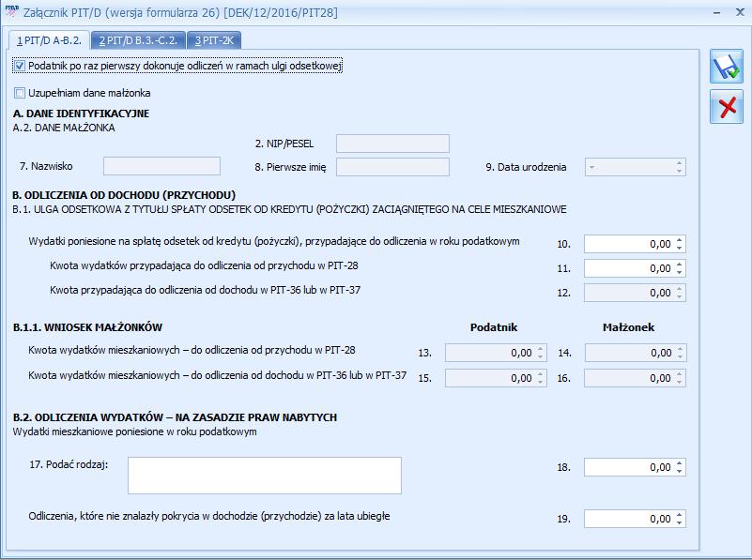This screenshot has height=560, width=752.
Task: Click the field 12 amount box
Action: coord(635,293)
